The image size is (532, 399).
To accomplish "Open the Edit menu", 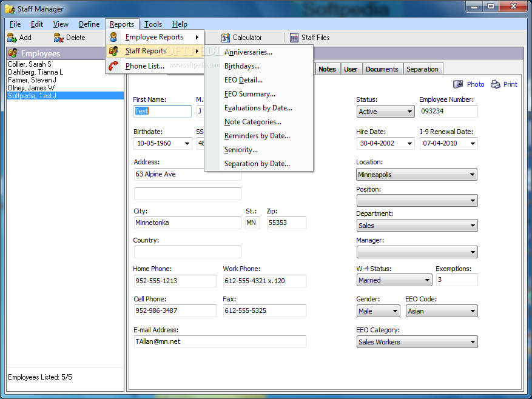I will point(36,24).
